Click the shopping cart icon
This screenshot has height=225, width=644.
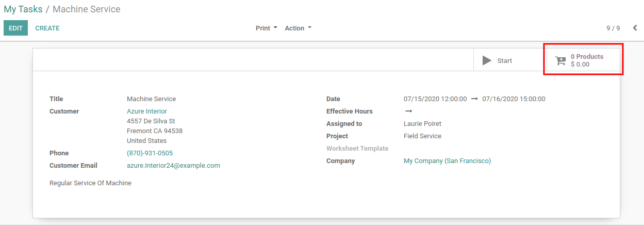point(560,61)
